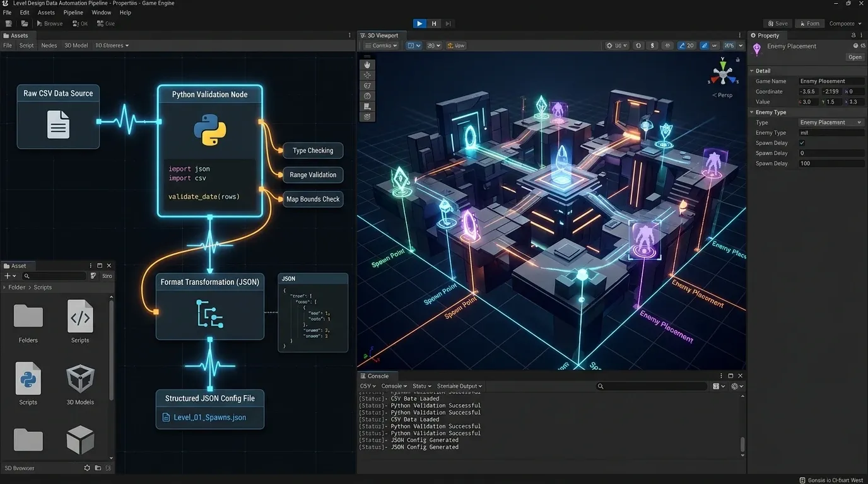Select the Format Transformation tree icon
The height and width of the screenshot is (484, 868).
210,313
